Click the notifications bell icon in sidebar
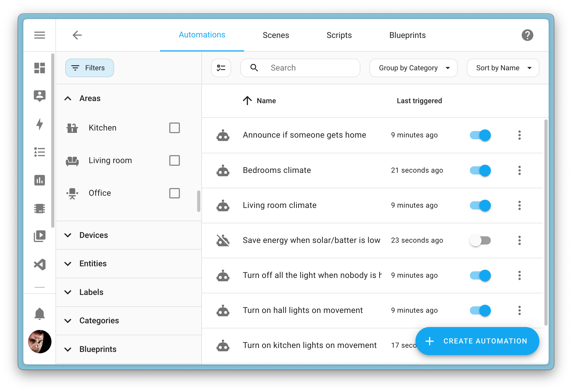This screenshot has width=572, height=392. coord(40,314)
